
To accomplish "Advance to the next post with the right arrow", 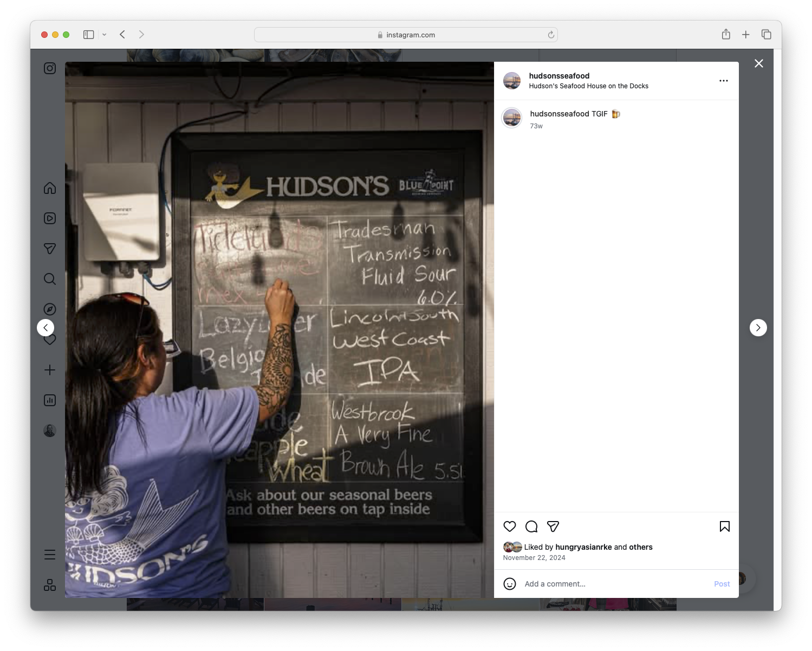I will point(758,328).
